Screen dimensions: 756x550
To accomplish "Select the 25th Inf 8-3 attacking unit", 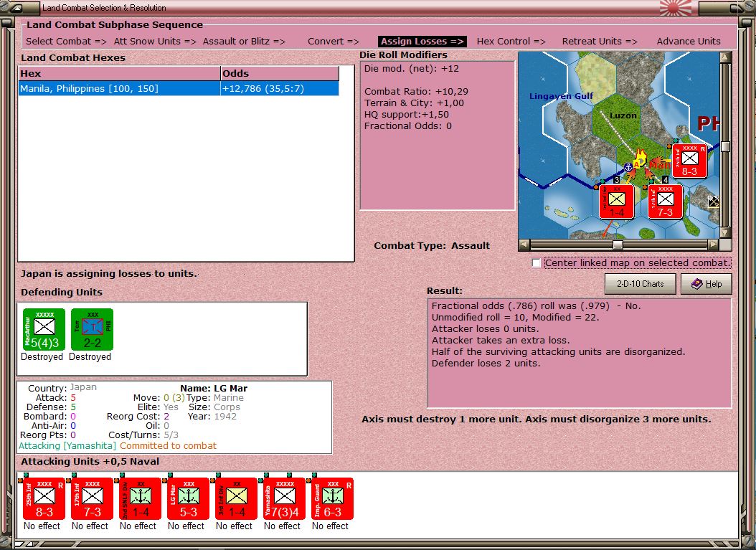I will 44,498.
